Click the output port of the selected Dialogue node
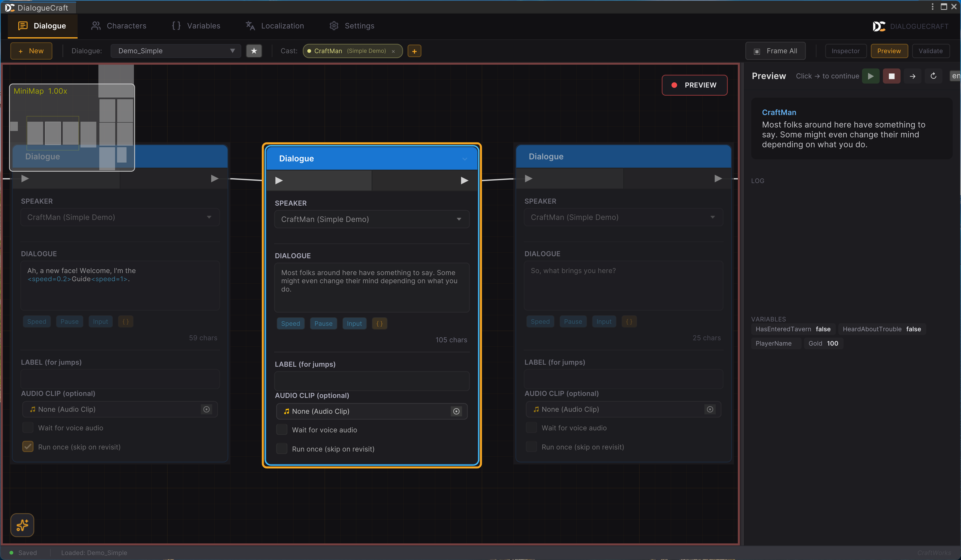961x560 pixels. point(464,180)
